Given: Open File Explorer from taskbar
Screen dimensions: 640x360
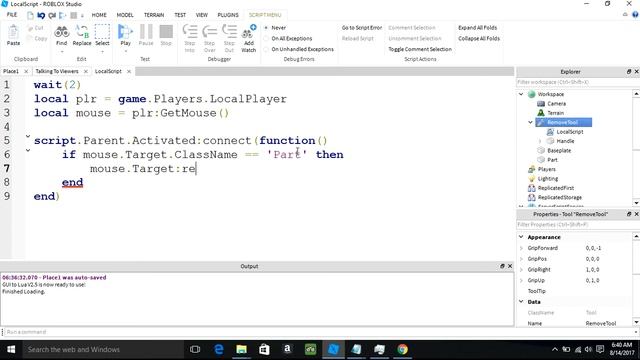Looking at the screenshot, I should pos(241,349).
